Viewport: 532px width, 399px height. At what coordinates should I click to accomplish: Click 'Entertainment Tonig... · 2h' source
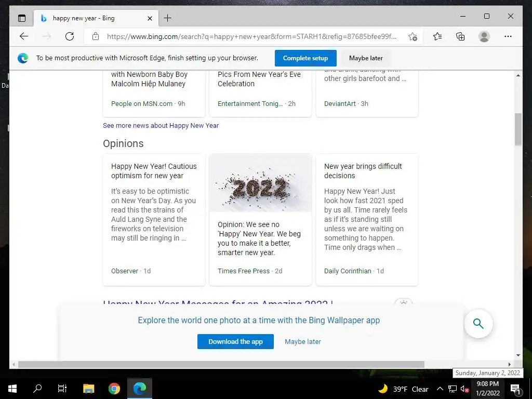click(x=257, y=104)
